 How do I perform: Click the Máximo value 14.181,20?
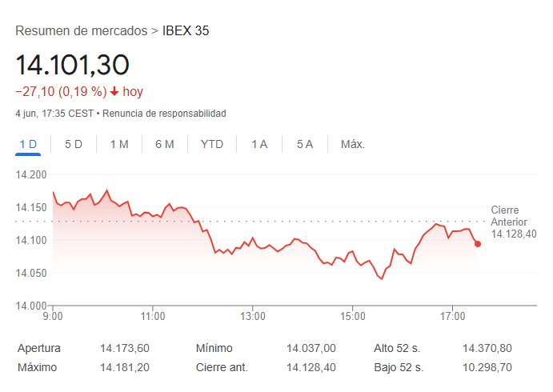[x=125, y=367]
